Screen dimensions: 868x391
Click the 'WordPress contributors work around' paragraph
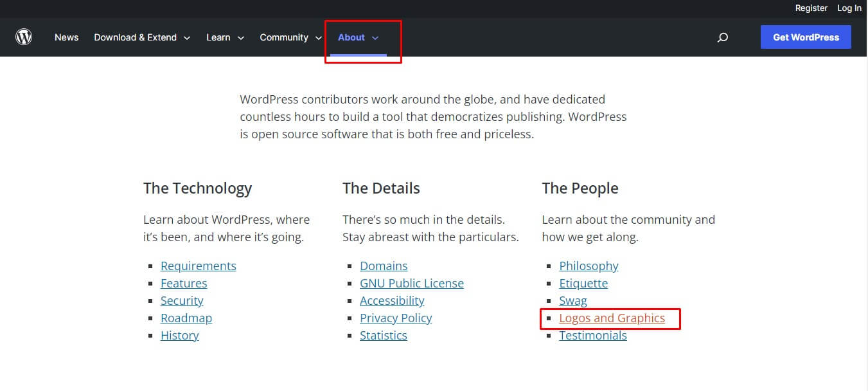coord(433,117)
